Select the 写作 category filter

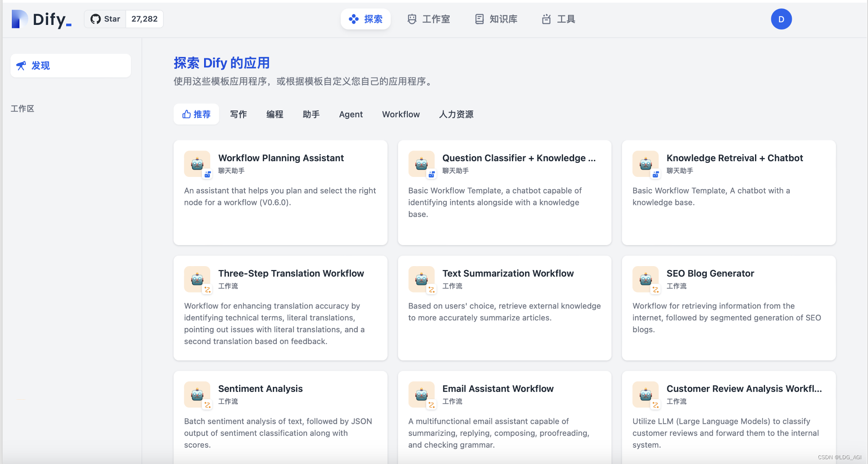239,114
